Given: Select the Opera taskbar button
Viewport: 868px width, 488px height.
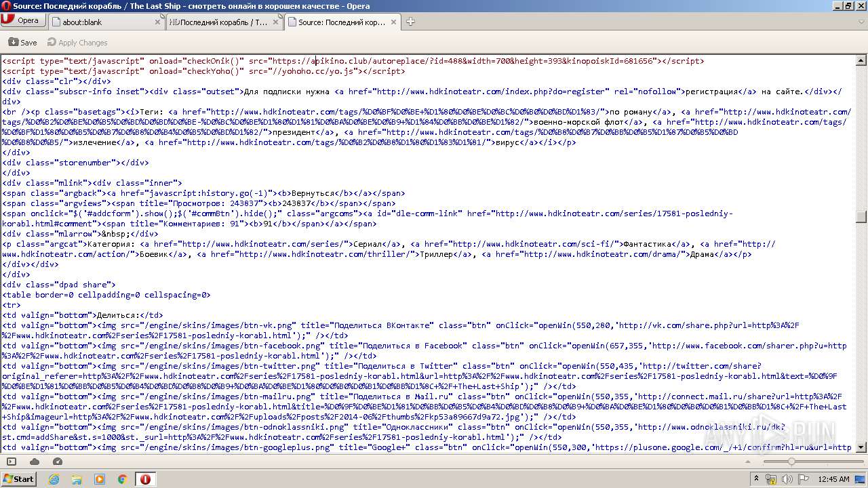Looking at the screenshot, I should (145, 479).
